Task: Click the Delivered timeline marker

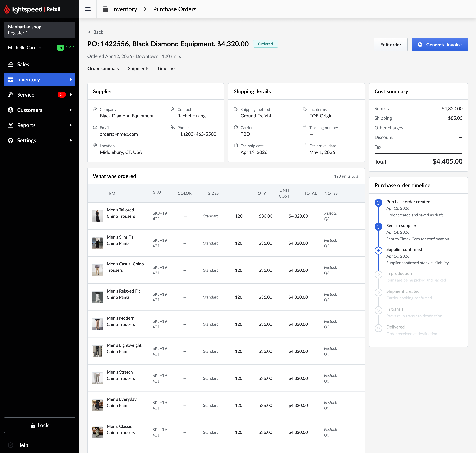Action: click(378, 328)
